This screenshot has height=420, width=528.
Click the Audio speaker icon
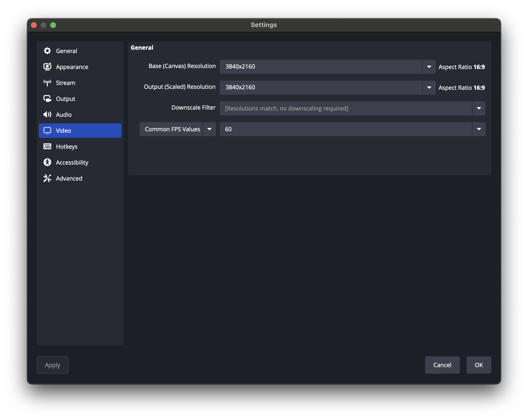(47, 114)
